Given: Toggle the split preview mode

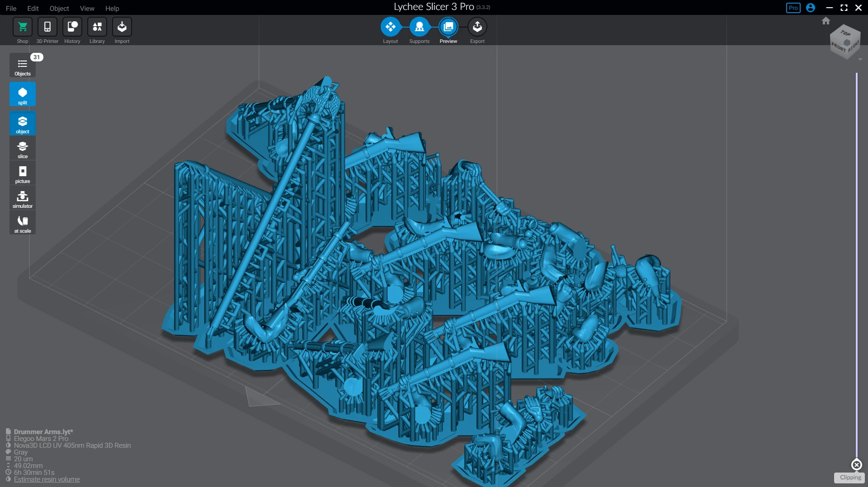Looking at the screenshot, I should tap(22, 94).
